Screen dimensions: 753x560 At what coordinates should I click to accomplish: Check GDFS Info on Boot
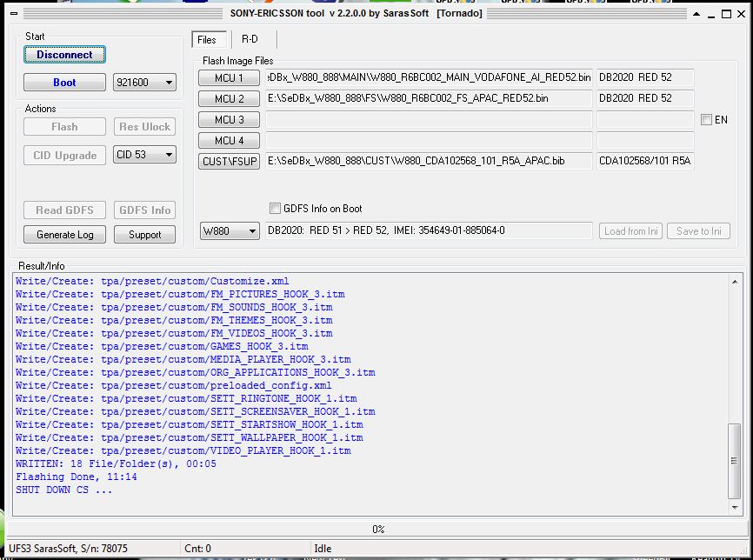click(x=275, y=209)
